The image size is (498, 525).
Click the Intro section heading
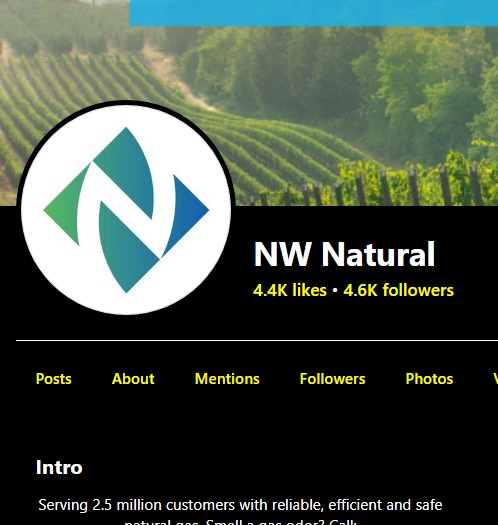[59, 467]
